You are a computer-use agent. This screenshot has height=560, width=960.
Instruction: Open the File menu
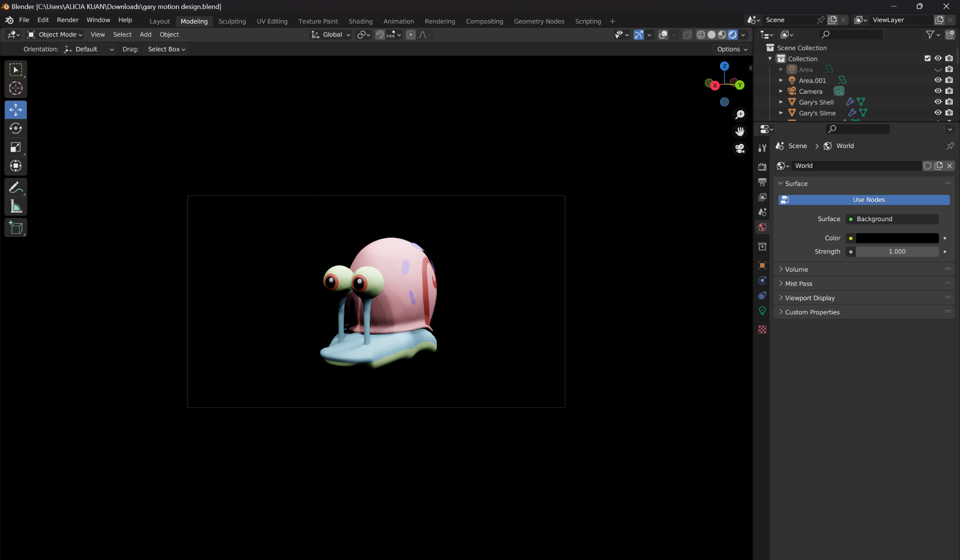click(24, 20)
